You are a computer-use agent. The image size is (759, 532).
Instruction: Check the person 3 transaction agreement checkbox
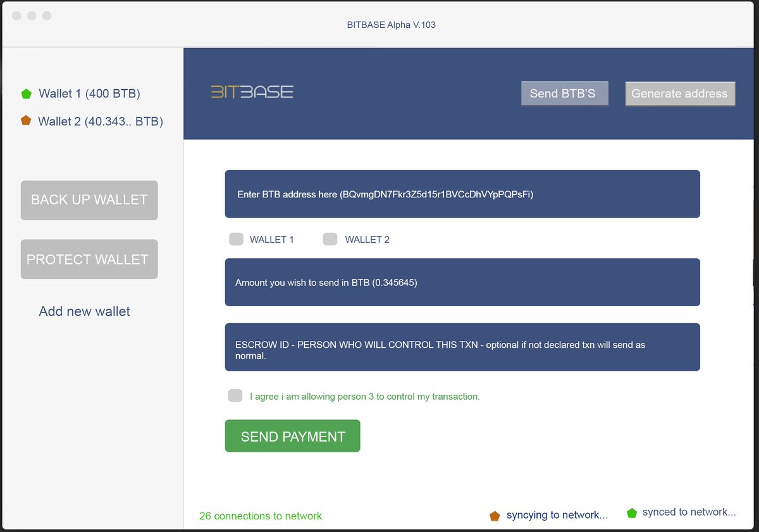(235, 395)
